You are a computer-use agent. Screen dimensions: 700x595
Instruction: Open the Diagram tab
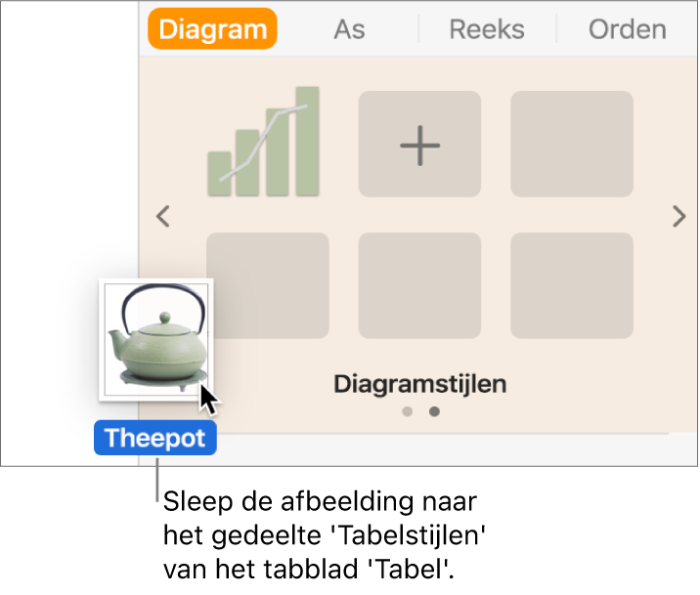212,29
